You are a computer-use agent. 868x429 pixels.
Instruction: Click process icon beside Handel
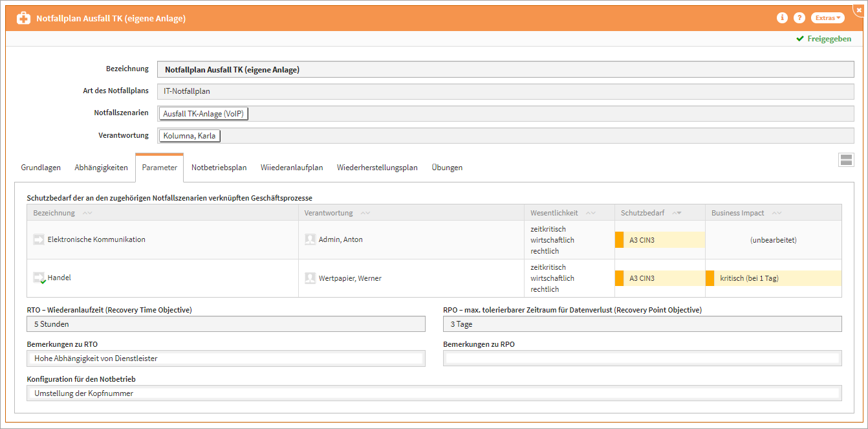39,278
